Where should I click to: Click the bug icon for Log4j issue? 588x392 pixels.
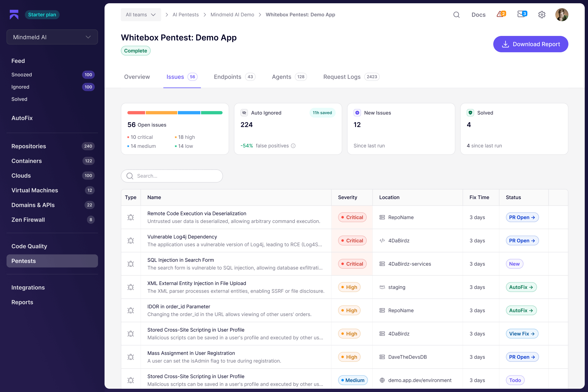131,241
